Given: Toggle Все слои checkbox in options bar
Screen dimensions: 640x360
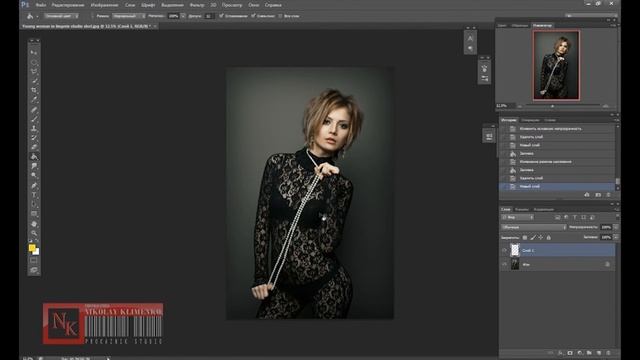Looking at the screenshot, I should (x=280, y=16).
